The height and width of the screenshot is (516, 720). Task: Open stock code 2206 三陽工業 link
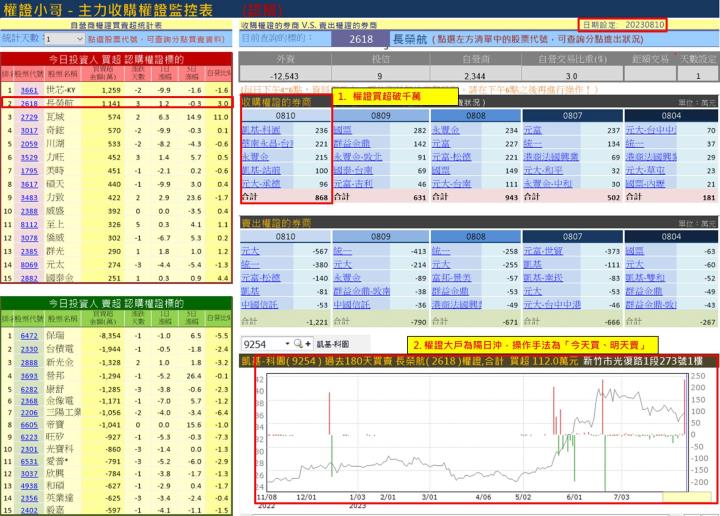(x=29, y=412)
